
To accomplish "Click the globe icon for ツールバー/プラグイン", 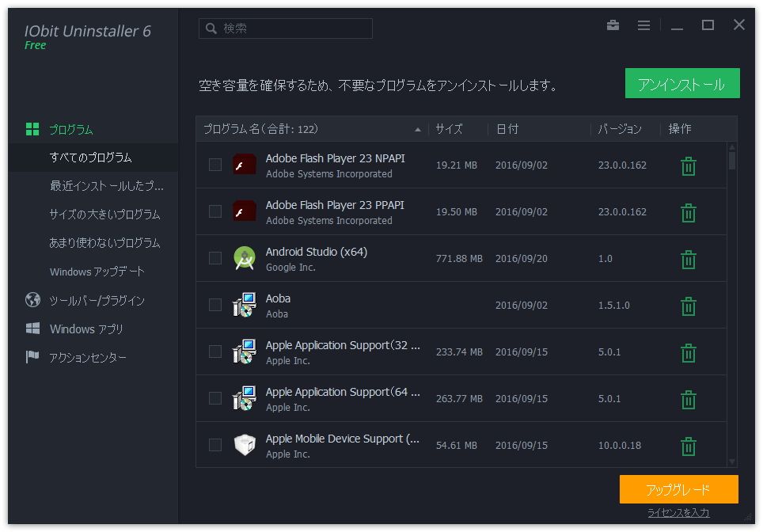I will click(32, 300).
